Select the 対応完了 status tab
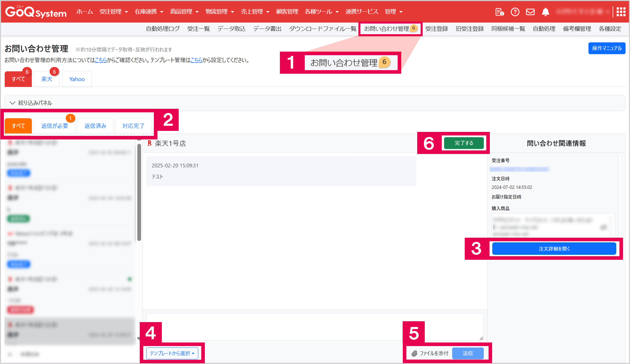 [x=133, y=126]
